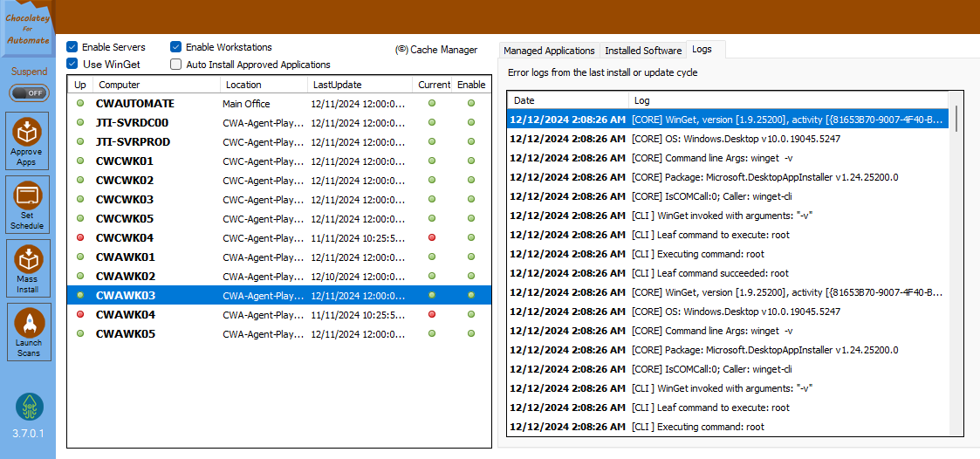Select computer JTI-SVRPROD

[x=278, y=142]
